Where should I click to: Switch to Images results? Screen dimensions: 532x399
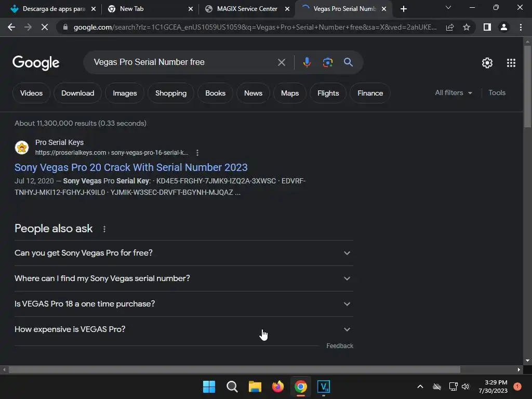pyautogui.click(x=125, y=93)
